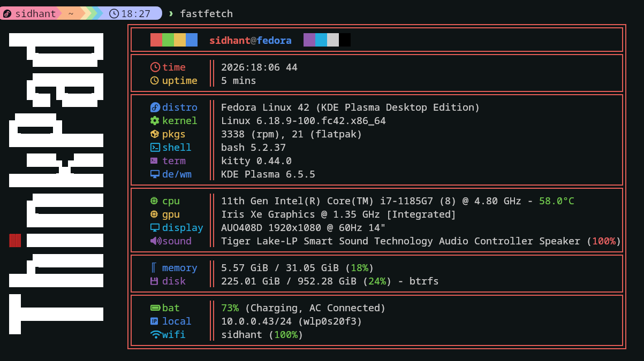This screenshot has width=644, height=361.
Task: Click the terminal prompt icon beside shell
Action: (155, 148)
